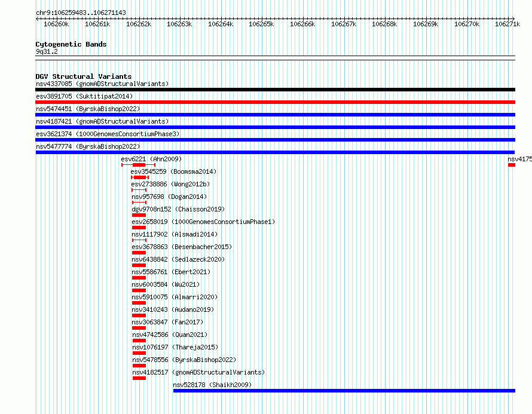Click the nsv5910075 red variant bar

139,303
